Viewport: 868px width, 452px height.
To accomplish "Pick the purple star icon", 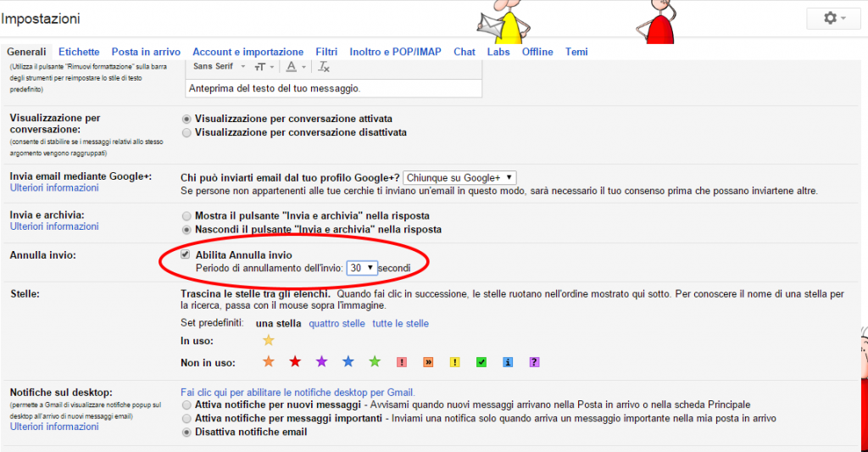I will tap(321, 362).
